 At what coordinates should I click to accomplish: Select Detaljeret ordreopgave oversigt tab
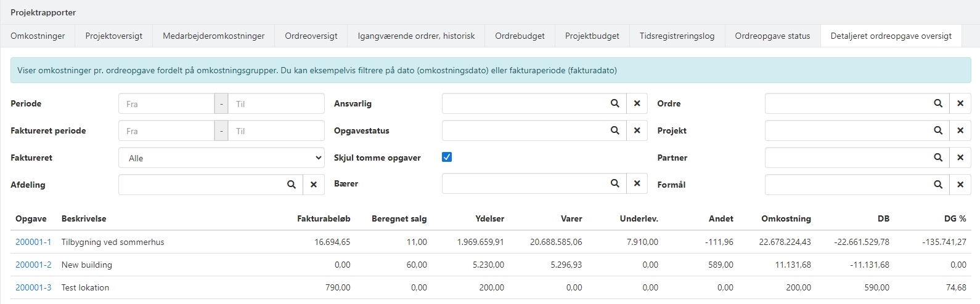[891, 36]
